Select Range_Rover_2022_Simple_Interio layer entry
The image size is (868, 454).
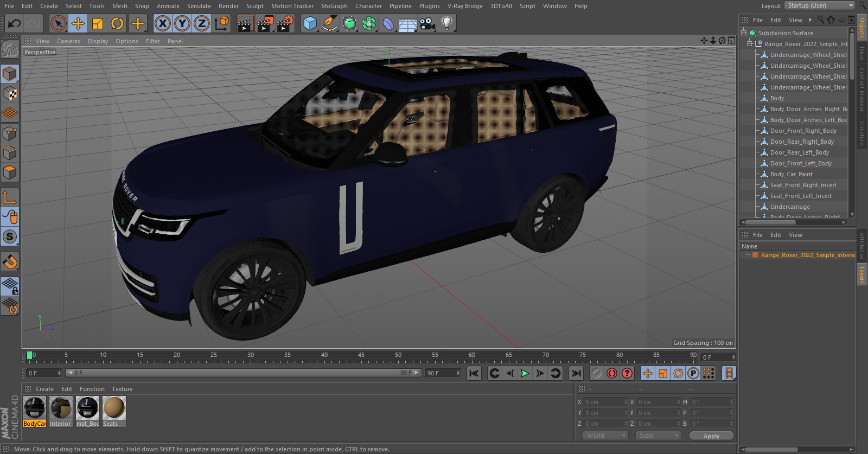coord(807,255)
